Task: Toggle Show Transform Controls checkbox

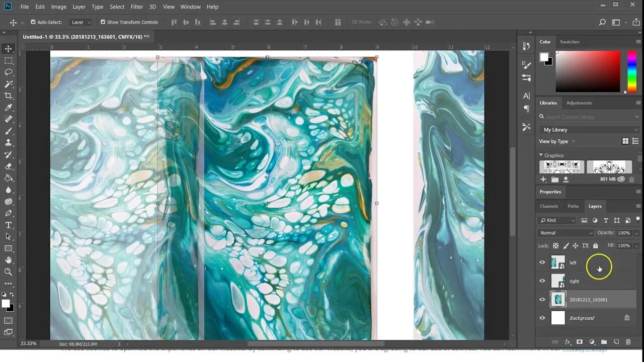Action: (x=103, y=22)
